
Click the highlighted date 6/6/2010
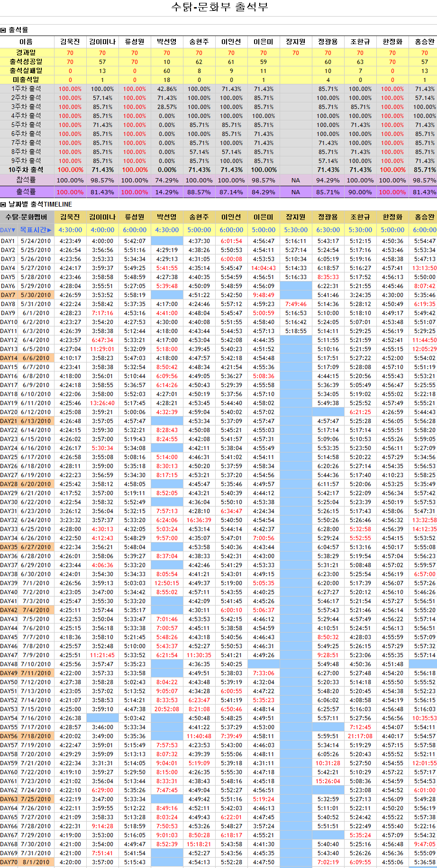(x=36, y=358)
